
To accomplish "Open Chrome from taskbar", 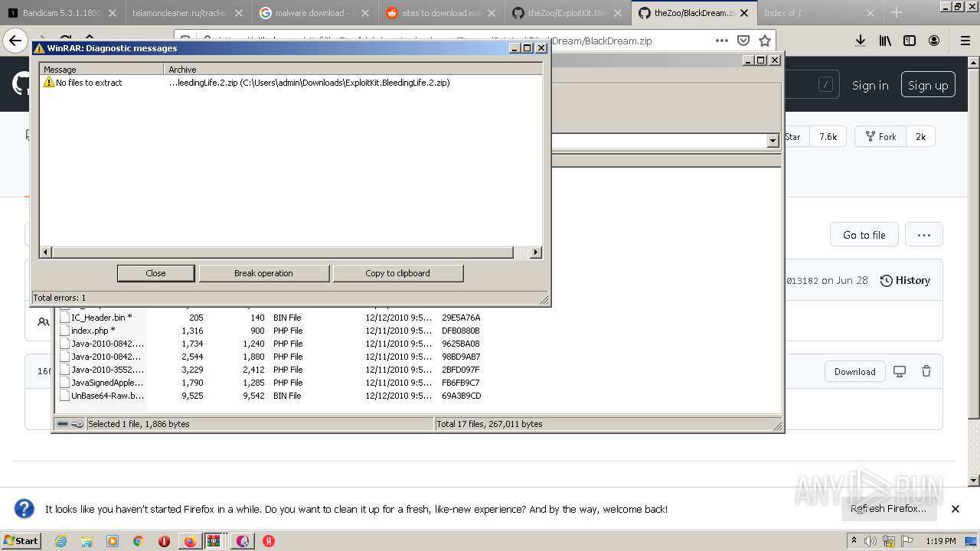I will pyautogui.click(x=138, y=541).
